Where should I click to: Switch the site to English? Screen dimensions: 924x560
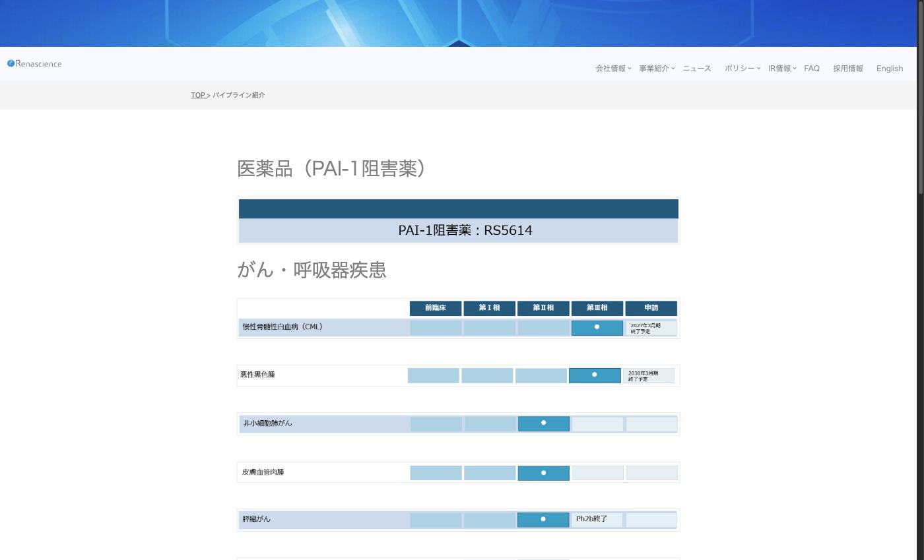click(890, 69)
